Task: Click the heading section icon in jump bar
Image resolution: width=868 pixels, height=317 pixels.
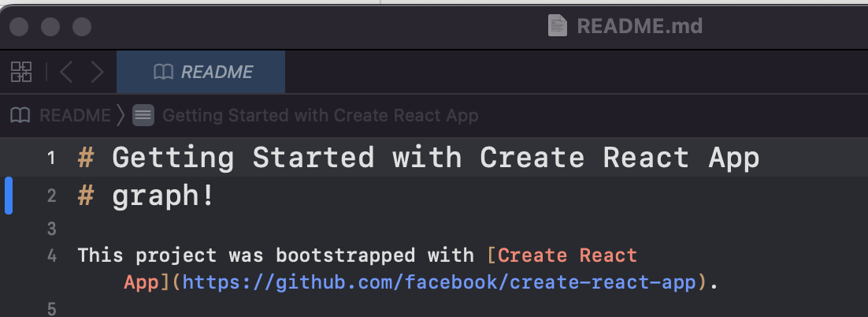Action: 143,115
